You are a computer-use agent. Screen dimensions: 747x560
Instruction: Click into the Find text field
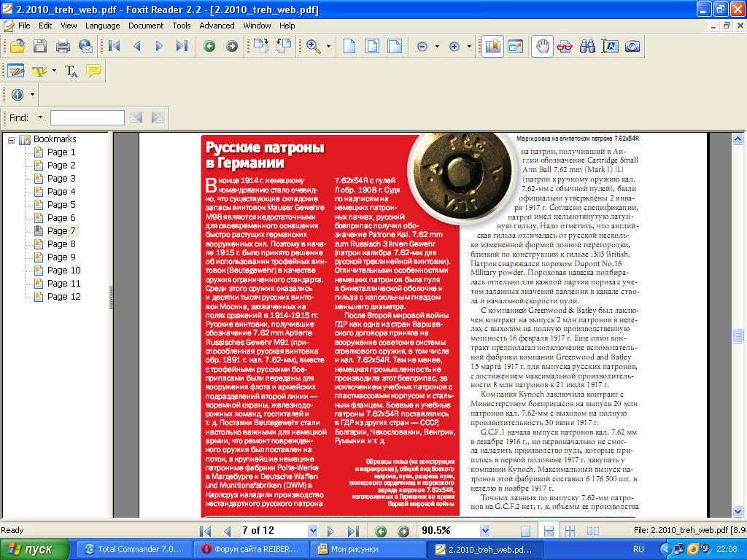[88, 117]
